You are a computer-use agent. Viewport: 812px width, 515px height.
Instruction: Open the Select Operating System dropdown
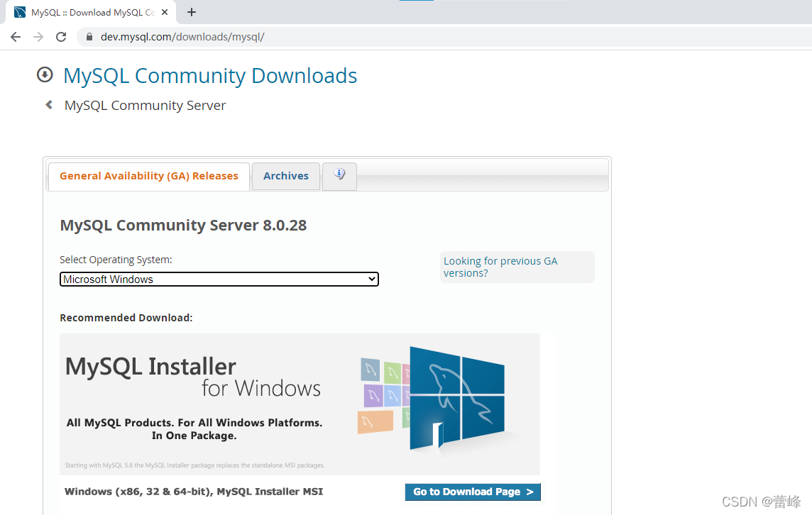point(219,279)
